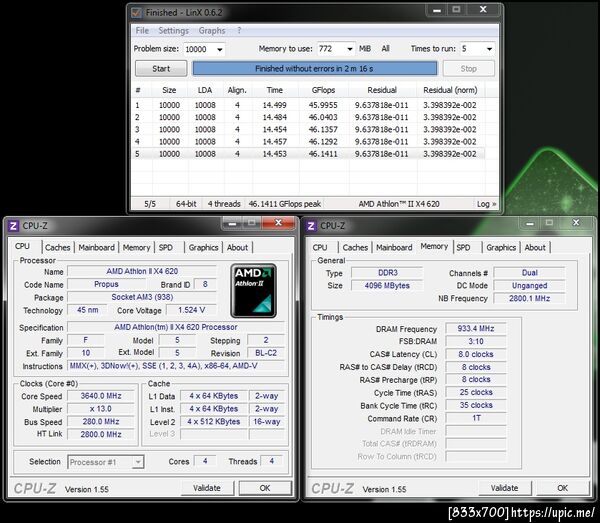Select LinX result row with 46.0403 GFlops

click(x=309, y=117)
